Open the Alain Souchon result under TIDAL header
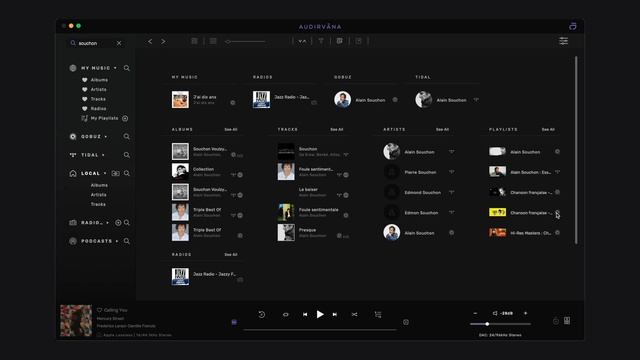The height and width of the screenshot is (360, 640). click(447, 100)
